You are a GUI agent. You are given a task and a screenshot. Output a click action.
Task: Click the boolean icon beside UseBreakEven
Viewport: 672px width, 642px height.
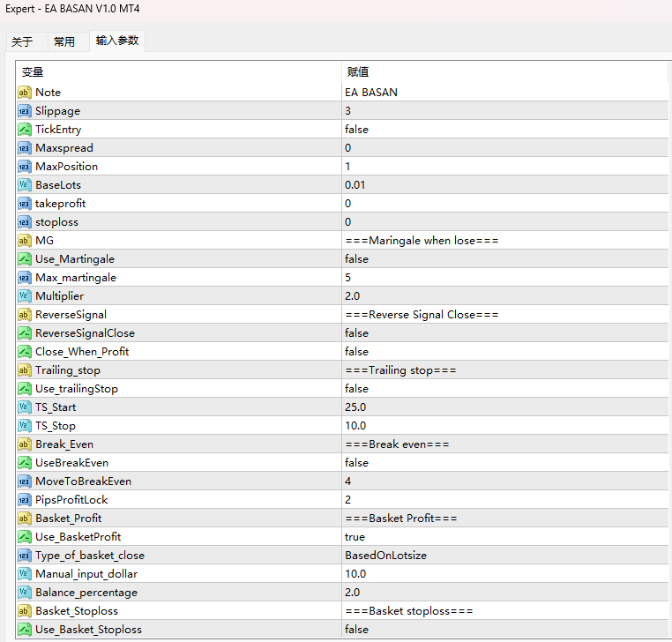pos(24,462)
